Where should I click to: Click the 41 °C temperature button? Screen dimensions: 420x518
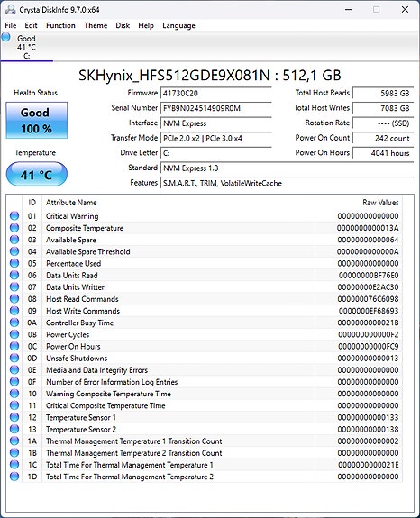(37, 174)
